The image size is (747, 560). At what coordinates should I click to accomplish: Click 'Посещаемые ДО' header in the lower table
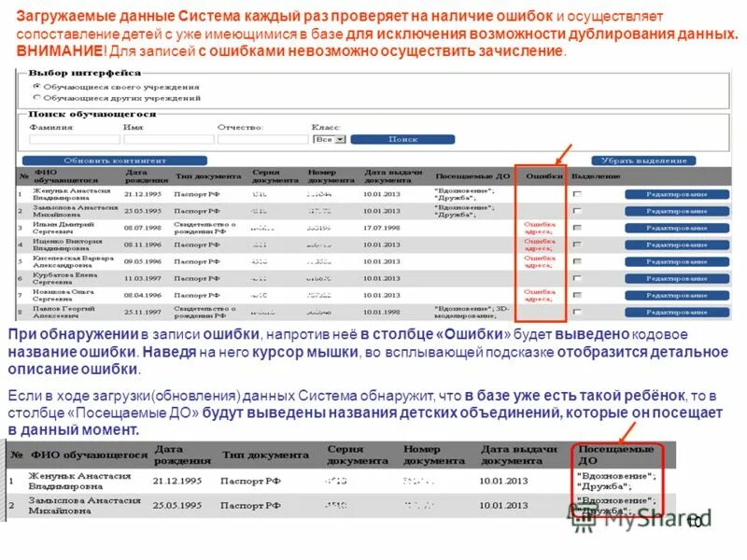[615, 455]
